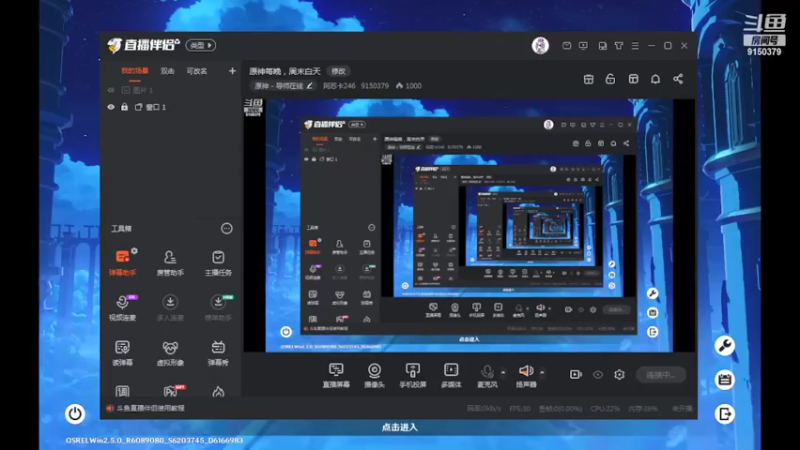Click the layout icon beside the bell

[x=633, y=79]
